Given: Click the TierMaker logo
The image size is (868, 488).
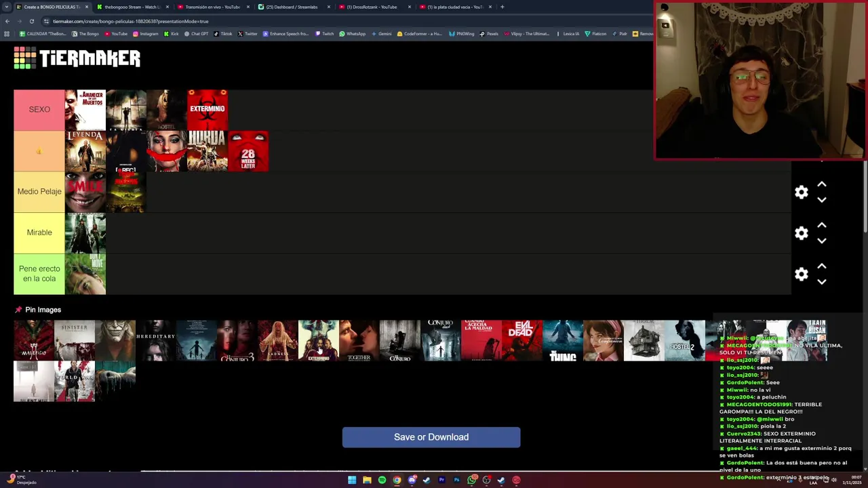Looking at the screenshot, I should click(x=77, y=58).
